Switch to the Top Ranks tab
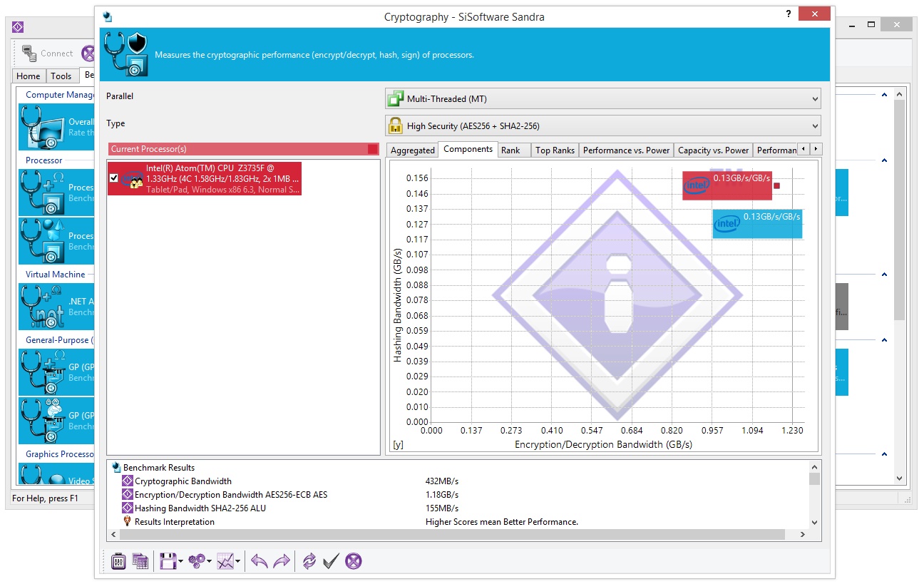924x584 pixels. click(x=555, y=150)
